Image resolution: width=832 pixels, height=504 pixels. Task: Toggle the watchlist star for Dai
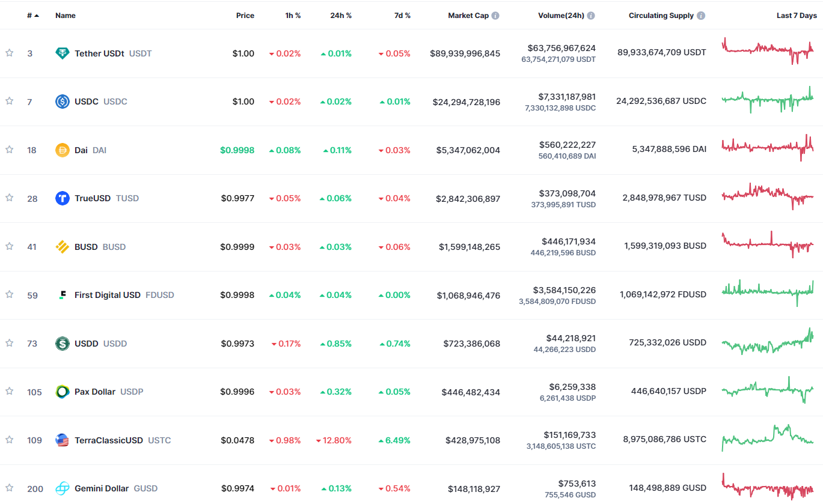point(9,150)
